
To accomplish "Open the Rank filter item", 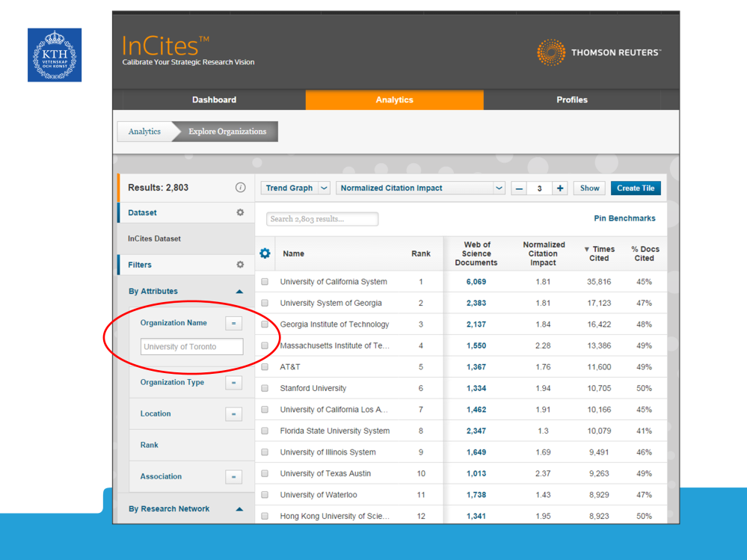I will 149,445.
